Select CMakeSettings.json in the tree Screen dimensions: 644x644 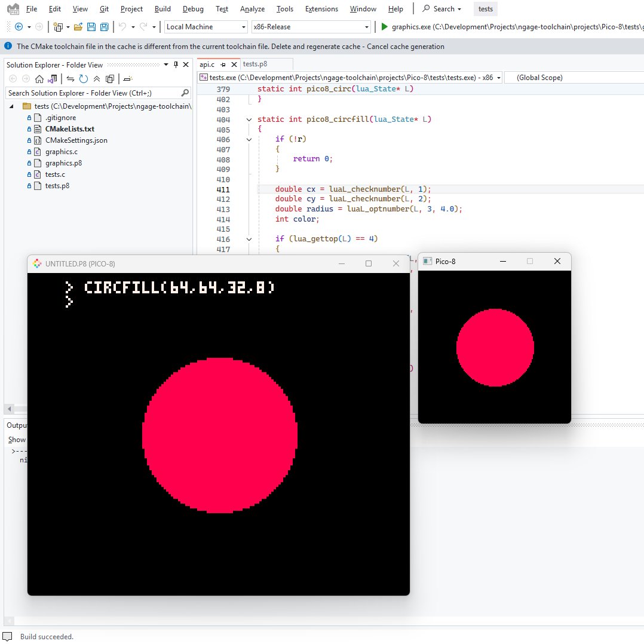click(x=76, y=140)
